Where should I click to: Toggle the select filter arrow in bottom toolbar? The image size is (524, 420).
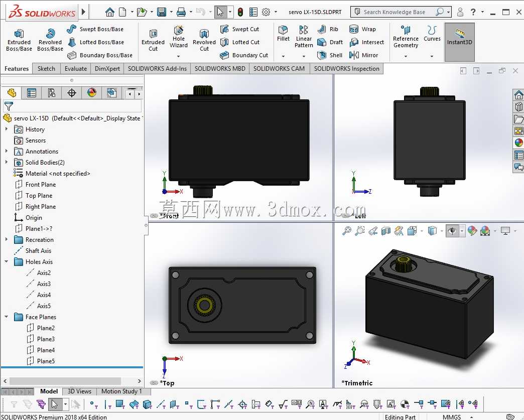pyautogui.click(x=55, y=404)
